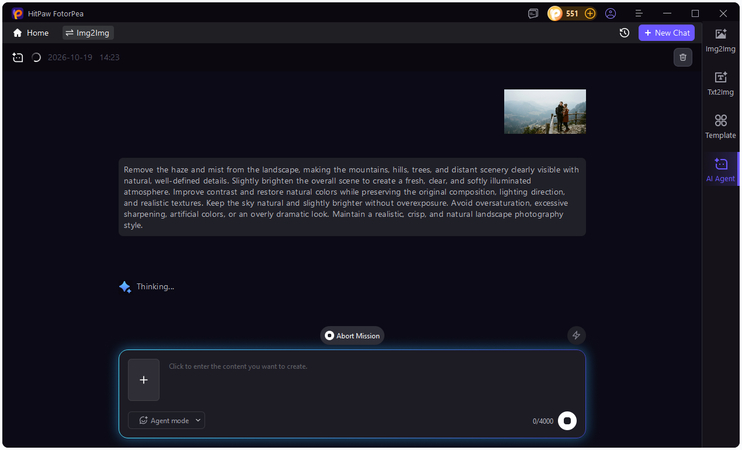Add more coins with the plus icon

[x=590, y=14]
